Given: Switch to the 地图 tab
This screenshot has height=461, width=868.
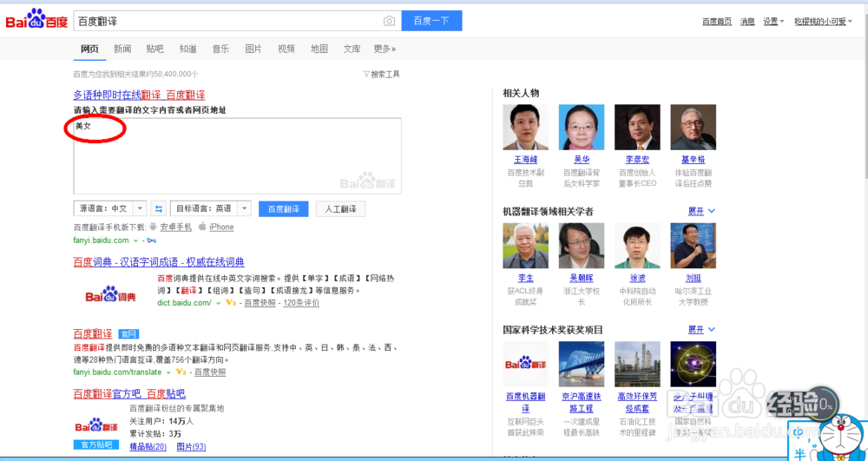Looking at the screenshot, I should 319,49.
